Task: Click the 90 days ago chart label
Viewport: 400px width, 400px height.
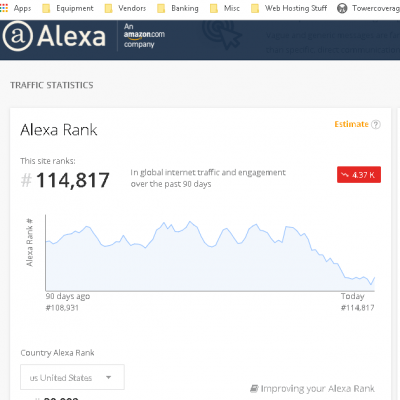Action: pos(68,296)
